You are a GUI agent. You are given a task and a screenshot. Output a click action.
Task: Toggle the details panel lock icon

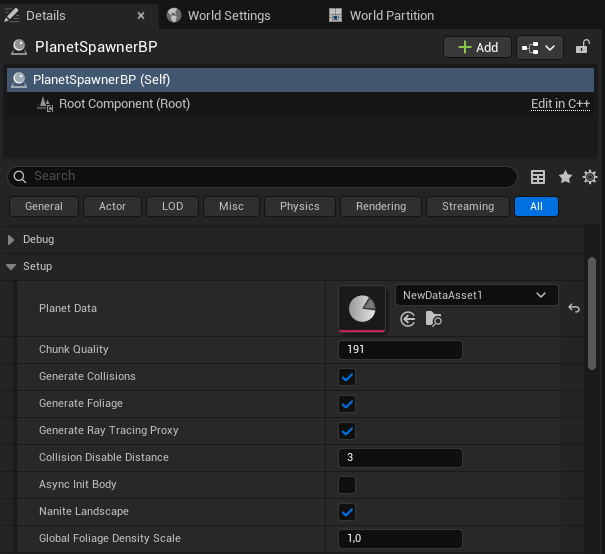click(x=582, y=47)
